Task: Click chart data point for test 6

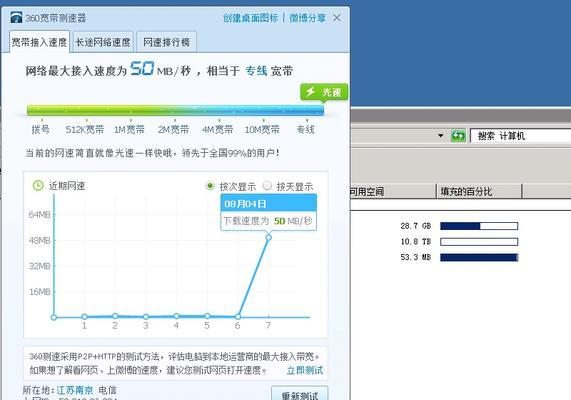Action: (x=237, y=317)
